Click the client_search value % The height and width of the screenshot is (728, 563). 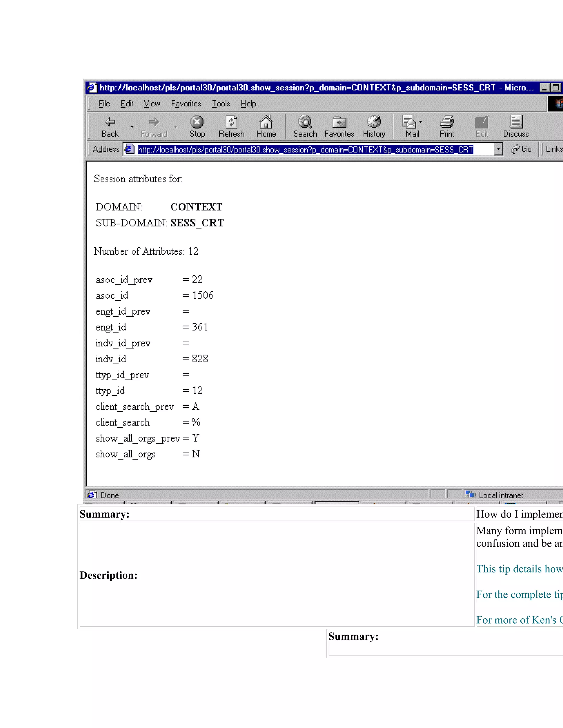tap(196, 422)
